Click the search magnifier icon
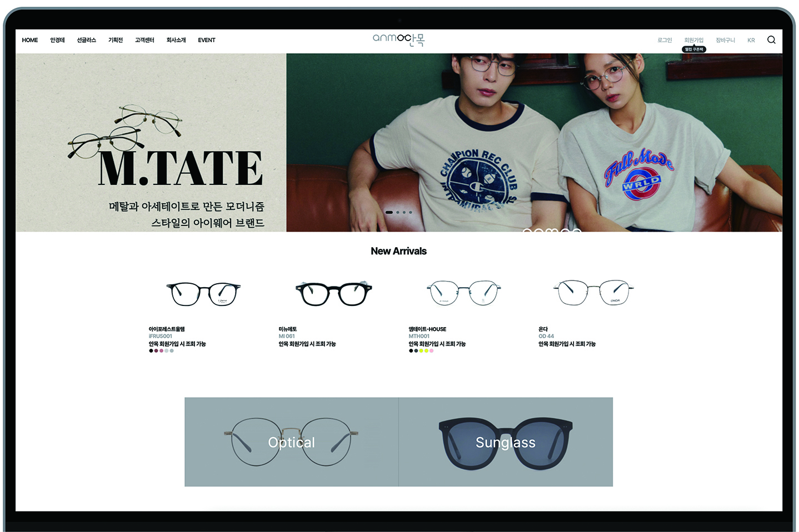Viewport: 799px width, 532px height. tap(771, 40)
